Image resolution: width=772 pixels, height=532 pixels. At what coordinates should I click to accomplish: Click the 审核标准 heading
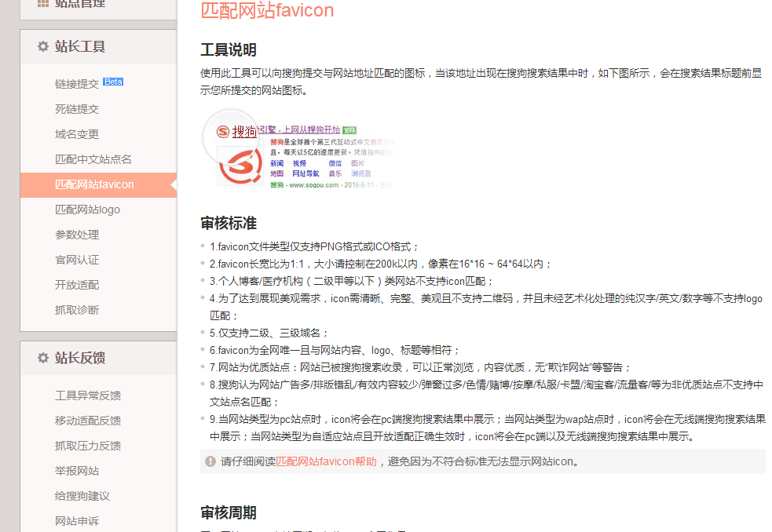(229, 224)
